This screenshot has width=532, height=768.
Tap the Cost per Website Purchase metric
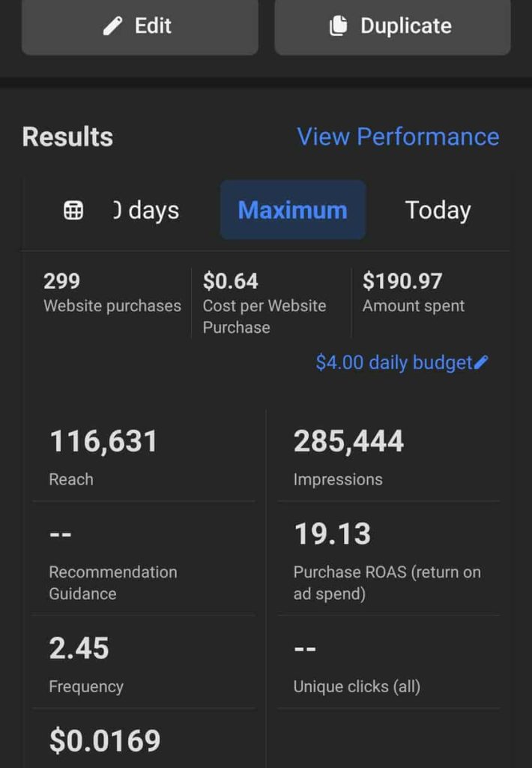[265, 303]
